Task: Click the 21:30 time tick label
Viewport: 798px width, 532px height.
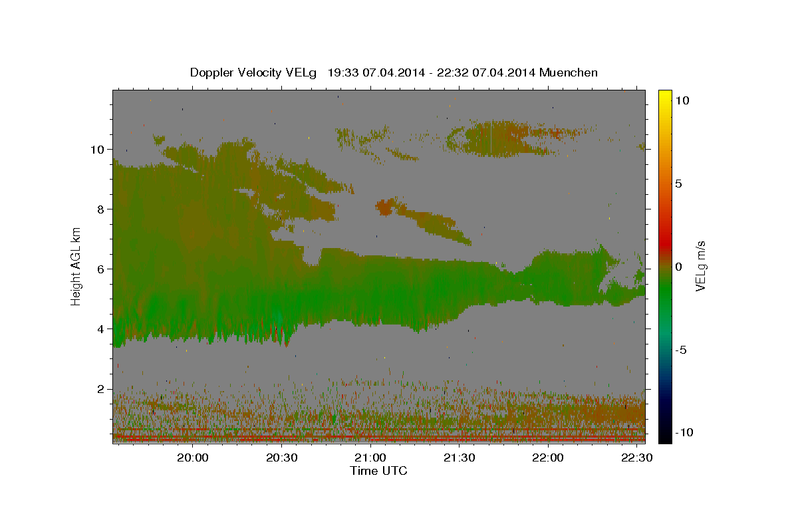Action: point(459,458)
